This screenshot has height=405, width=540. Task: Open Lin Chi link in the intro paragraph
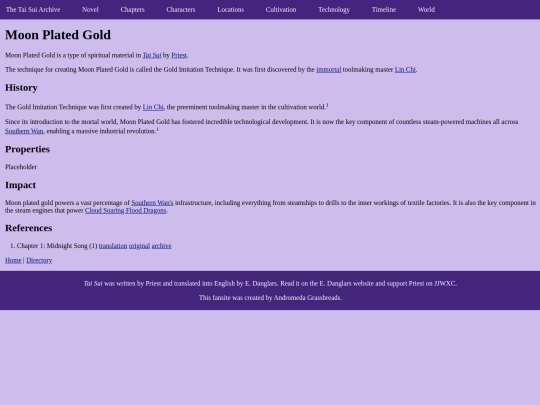(x=405, y=70)
